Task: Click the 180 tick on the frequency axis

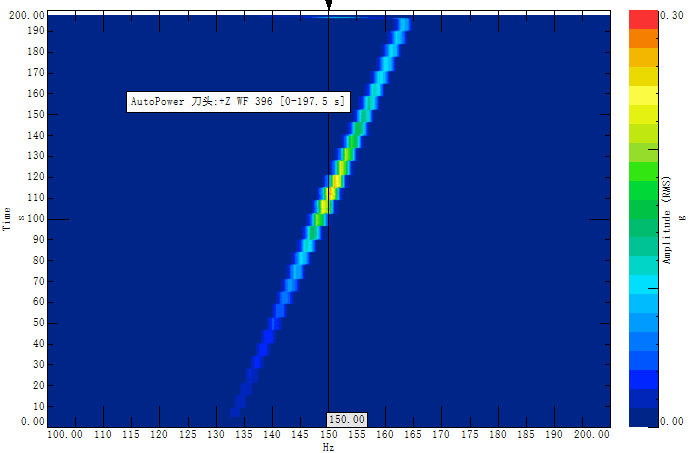Action: click(498, 434)
